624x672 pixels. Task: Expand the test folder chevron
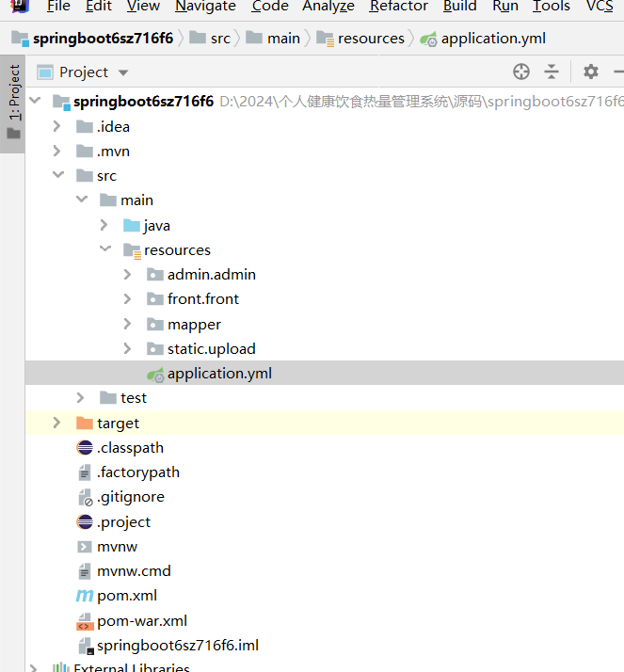[81, 398]
